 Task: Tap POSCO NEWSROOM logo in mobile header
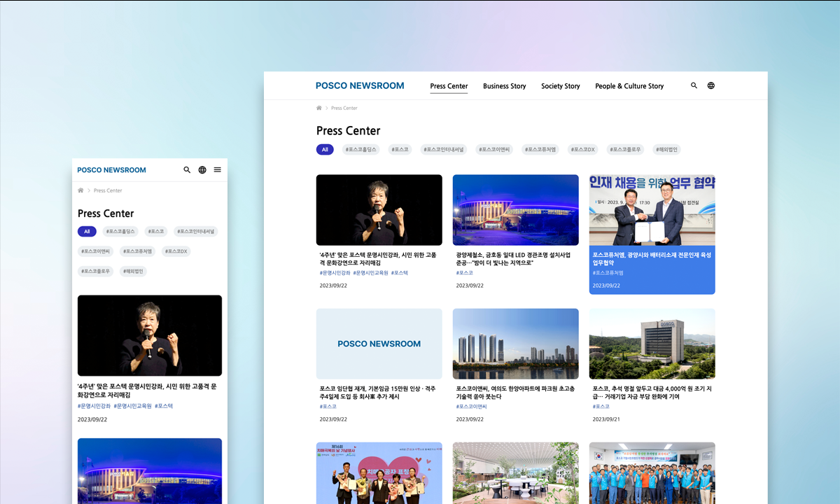pos(111,170)
